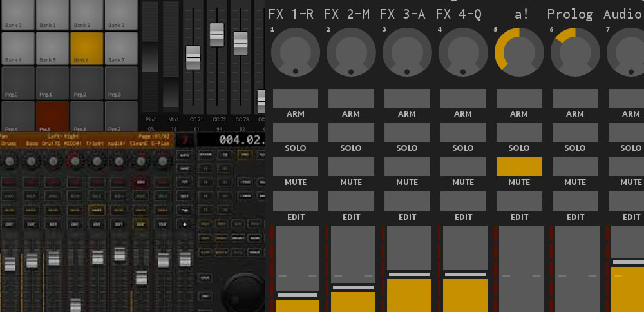Click knob 3 above FX 3-A
The width and height of the screenshot is (644, 312).
click(x=407, y=52)
